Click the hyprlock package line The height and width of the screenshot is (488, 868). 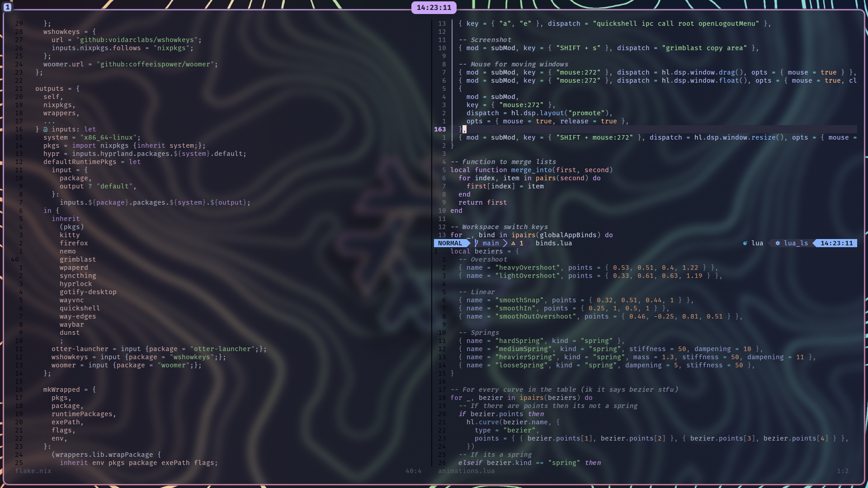pyautogui.click(x=75, y=284)
